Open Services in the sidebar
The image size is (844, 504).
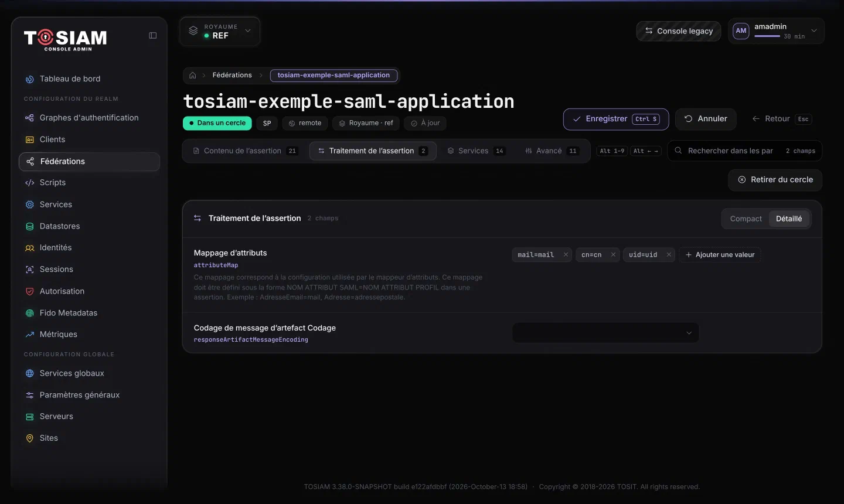(89, 205)
